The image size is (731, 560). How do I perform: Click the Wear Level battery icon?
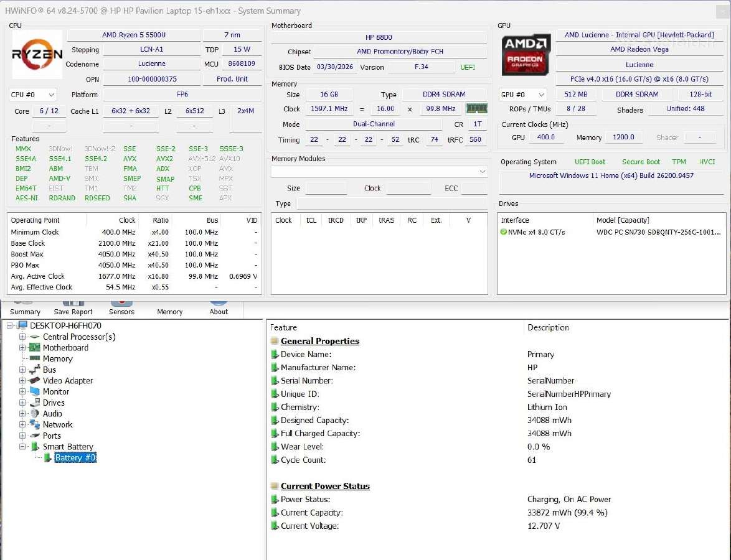pos(275,446)
